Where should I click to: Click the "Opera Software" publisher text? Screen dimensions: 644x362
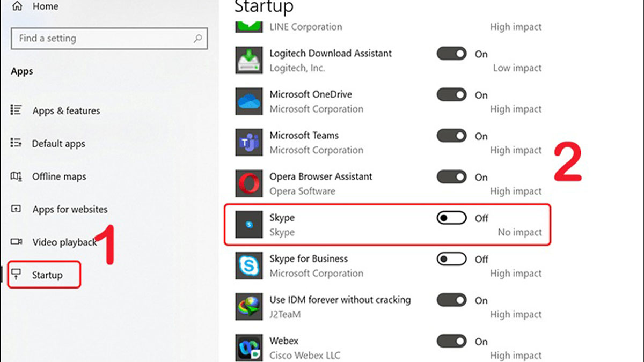[x=302, y=191]
